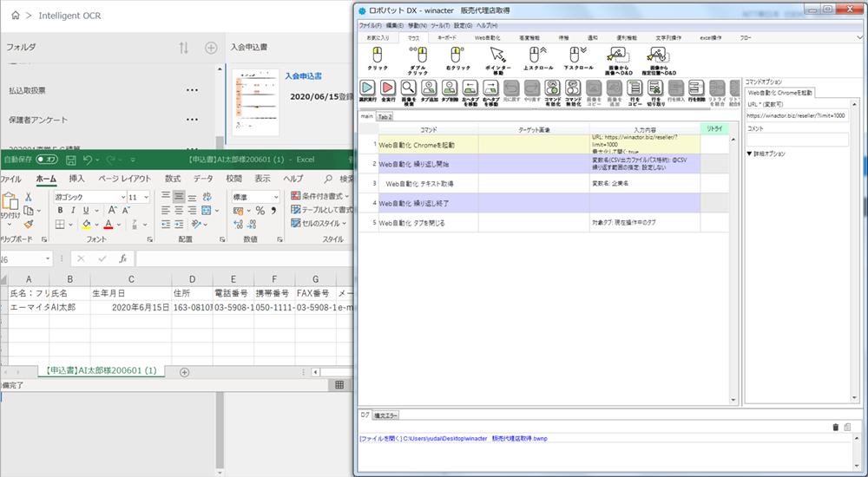This screenshot has width=868, height=477.
Task: Toggle Excel Normal view button in status bar
Action: point(339,385)
